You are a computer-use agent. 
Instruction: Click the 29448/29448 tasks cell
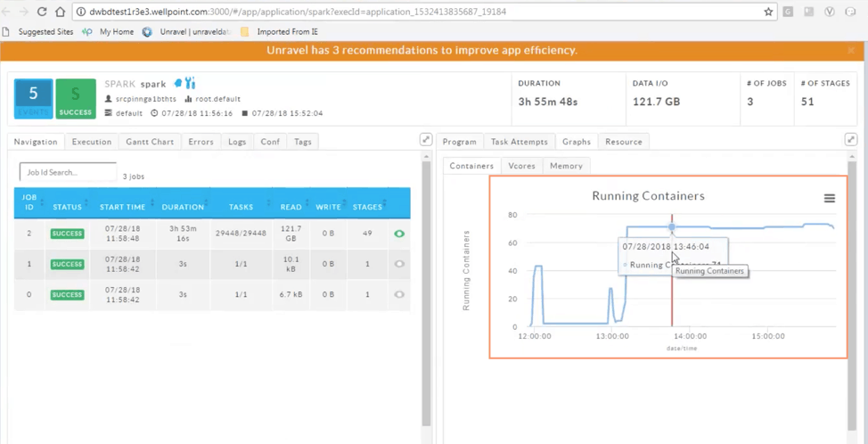(x=241, y=234)
